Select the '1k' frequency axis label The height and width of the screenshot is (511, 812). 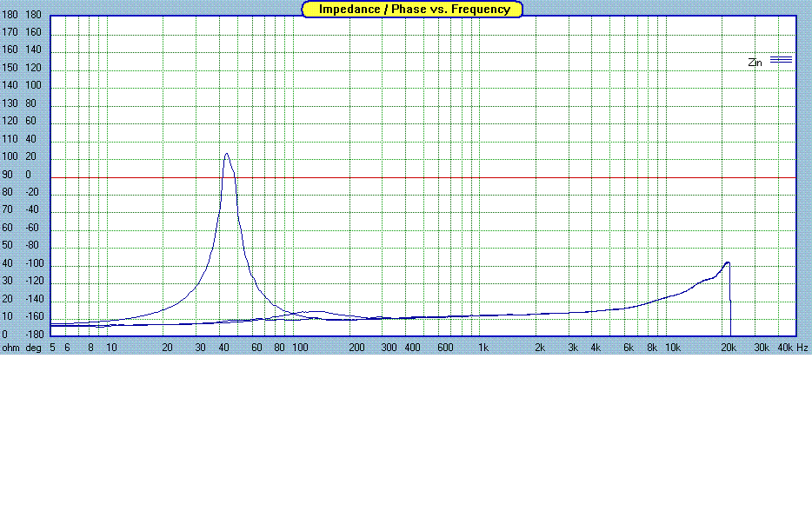coord(483,348)
